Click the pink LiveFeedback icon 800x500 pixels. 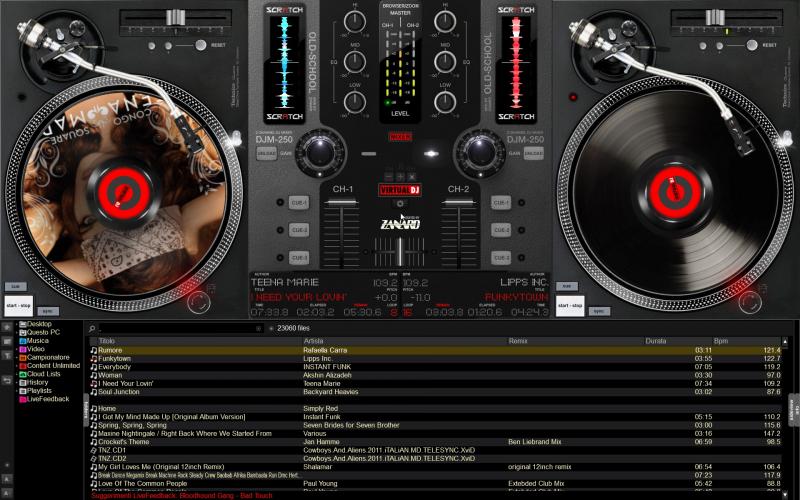22,399
